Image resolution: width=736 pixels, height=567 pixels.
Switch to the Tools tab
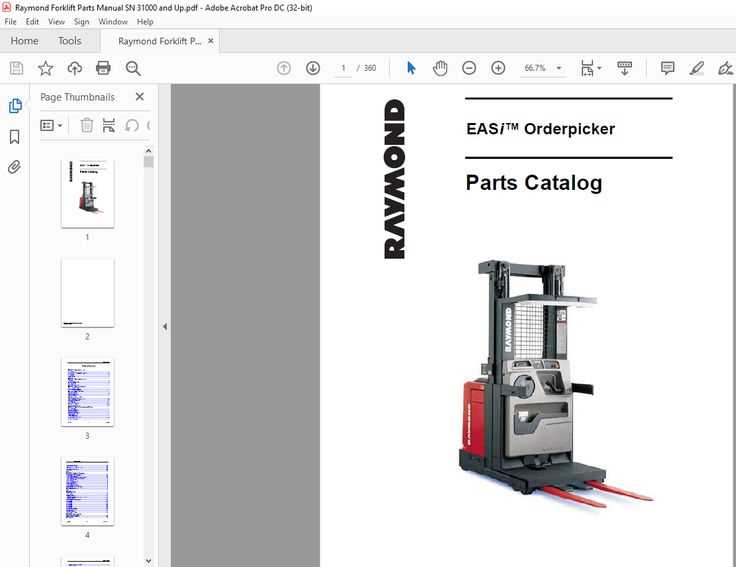point(69,41)
